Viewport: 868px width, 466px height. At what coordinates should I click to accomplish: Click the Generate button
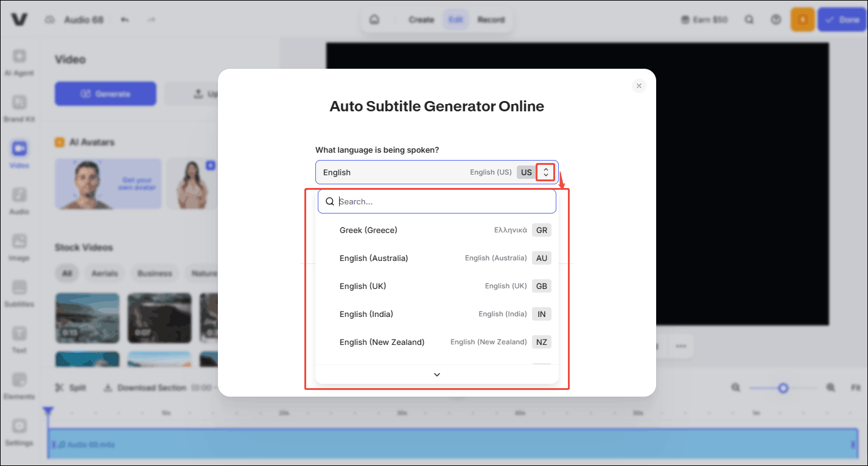pos(105,94)
